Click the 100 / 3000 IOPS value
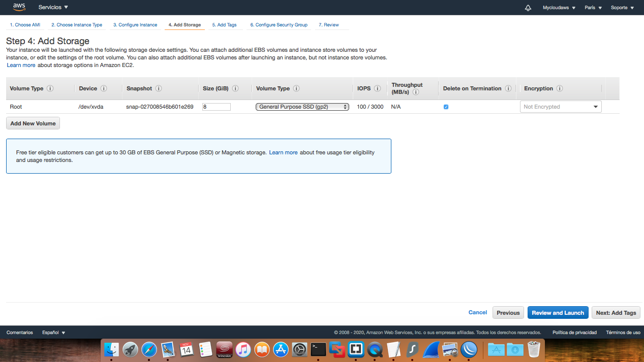The height and width of the screenshot is (362, 644). [371, 107]
